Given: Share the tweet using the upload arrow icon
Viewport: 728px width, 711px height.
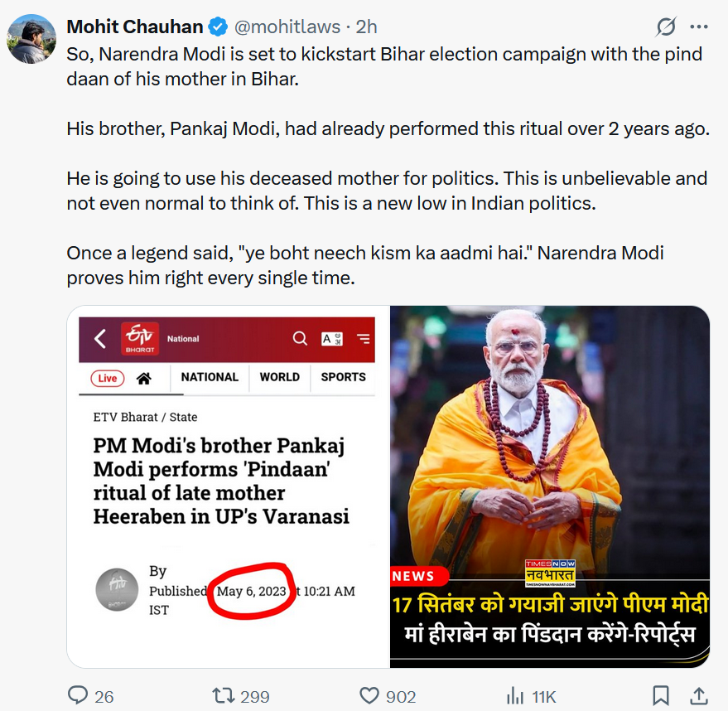Looking at the screenshot, I should tap(698, 695).
